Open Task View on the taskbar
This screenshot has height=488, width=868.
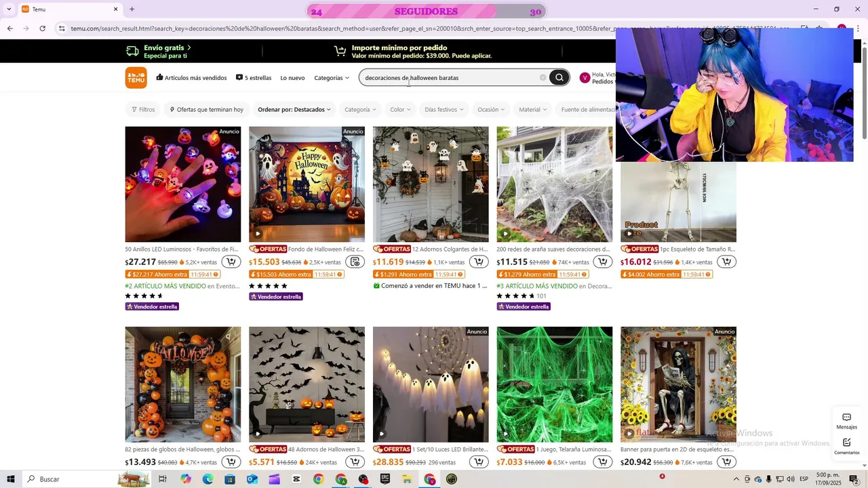(163, 479)
